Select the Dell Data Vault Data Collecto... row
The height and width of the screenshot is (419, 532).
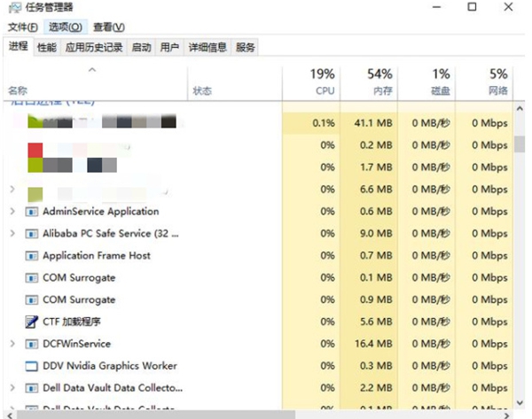click(258, 388)
